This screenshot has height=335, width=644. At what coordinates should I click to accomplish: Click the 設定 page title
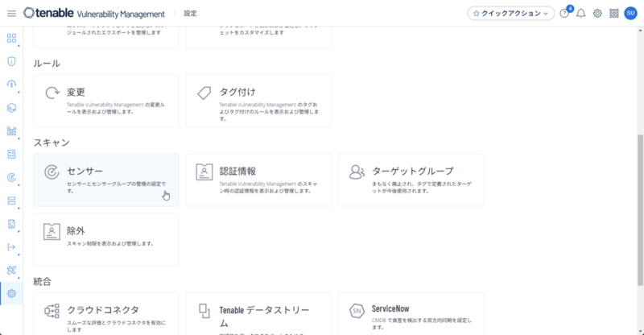[x=190, y=14]
